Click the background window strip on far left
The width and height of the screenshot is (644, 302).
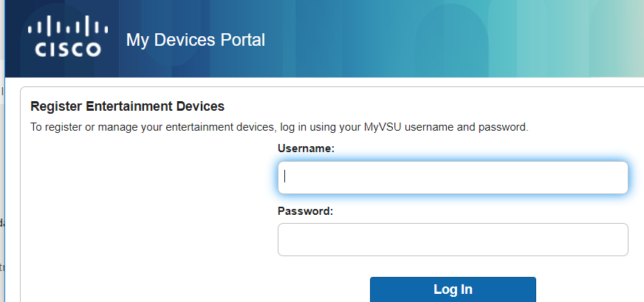(x=2, y=165)
